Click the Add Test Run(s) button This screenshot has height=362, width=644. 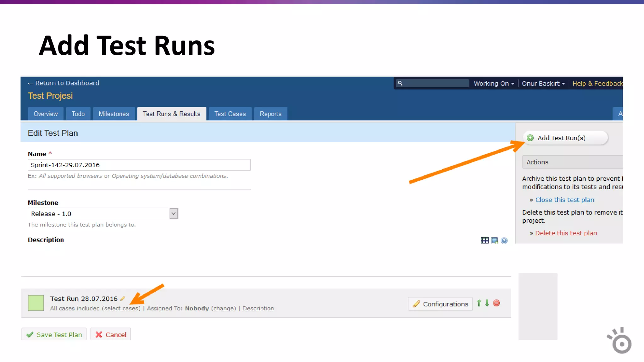tap(565, 138)
